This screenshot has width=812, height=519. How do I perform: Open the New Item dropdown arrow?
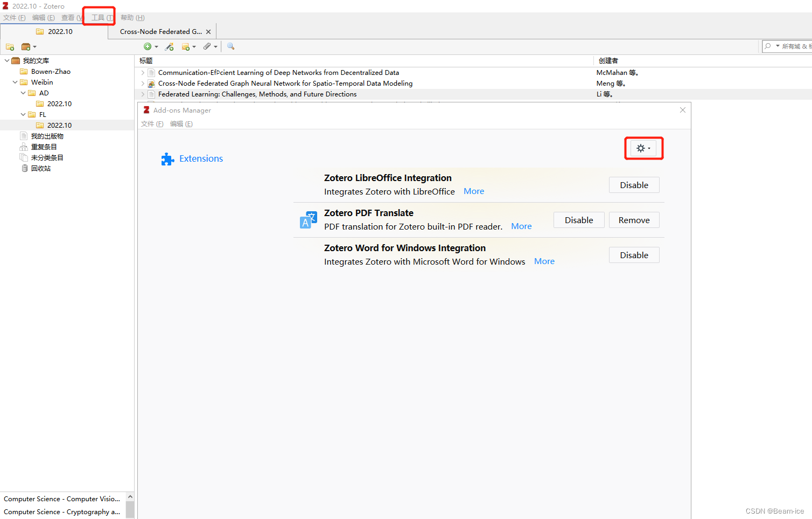pyautogui.click(x=156, y=47)
